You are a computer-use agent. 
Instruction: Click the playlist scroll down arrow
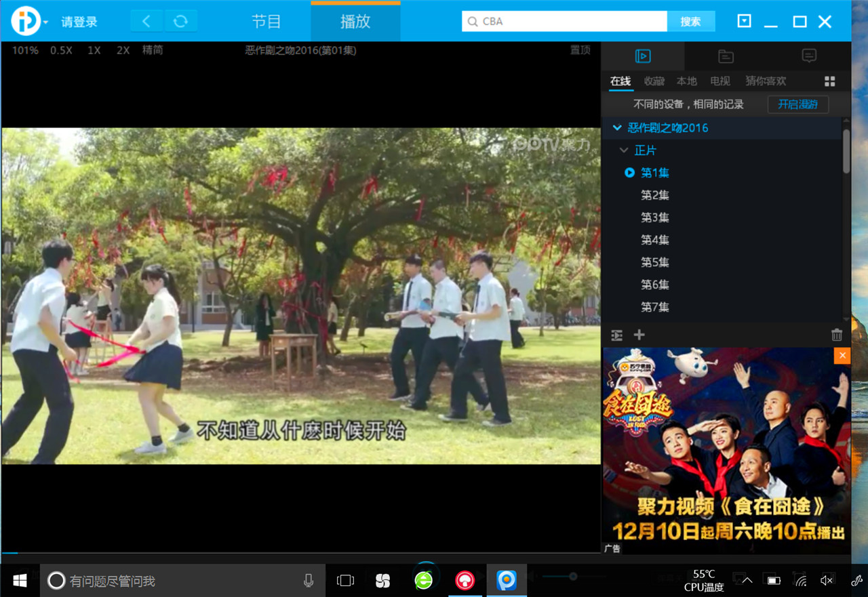[846, 318]
